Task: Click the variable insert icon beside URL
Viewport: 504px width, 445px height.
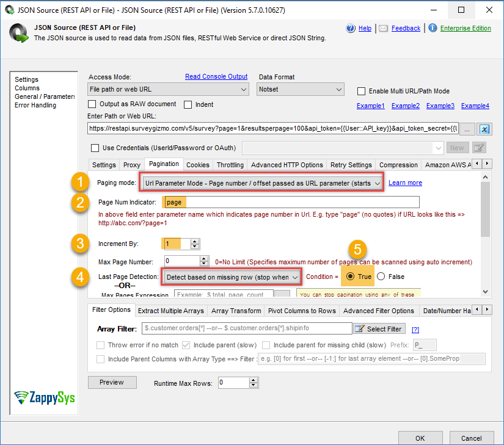Action: [x=484, y=129]
